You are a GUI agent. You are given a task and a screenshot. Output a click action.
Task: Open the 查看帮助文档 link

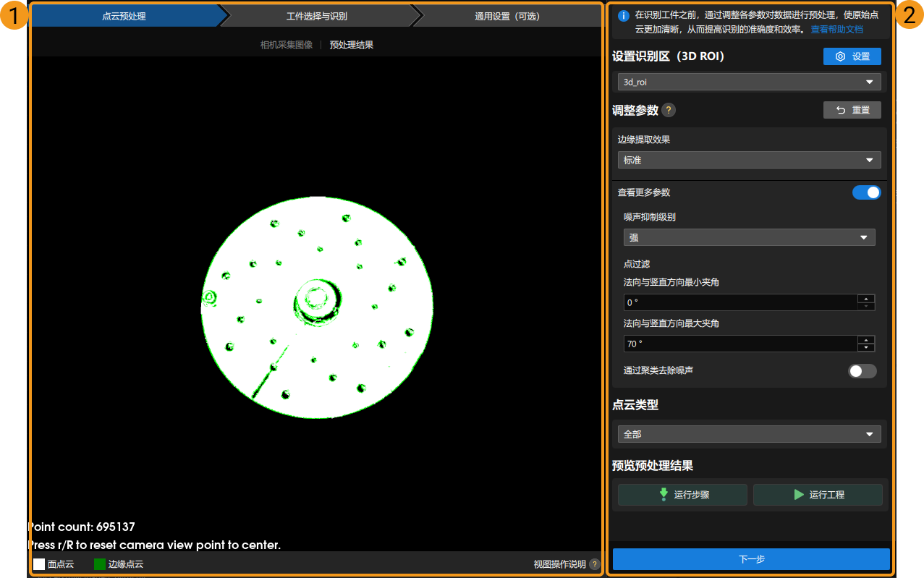(836, 30)
